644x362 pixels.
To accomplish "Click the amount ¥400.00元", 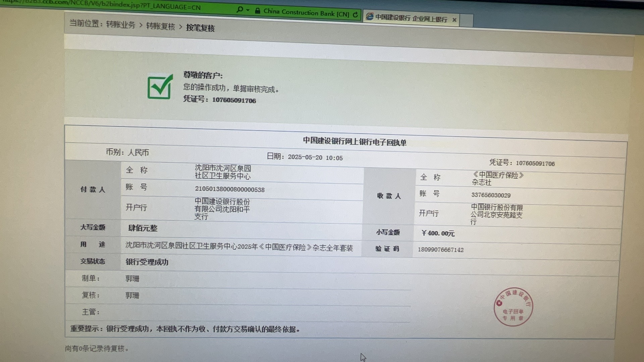I will click(438, 233).
